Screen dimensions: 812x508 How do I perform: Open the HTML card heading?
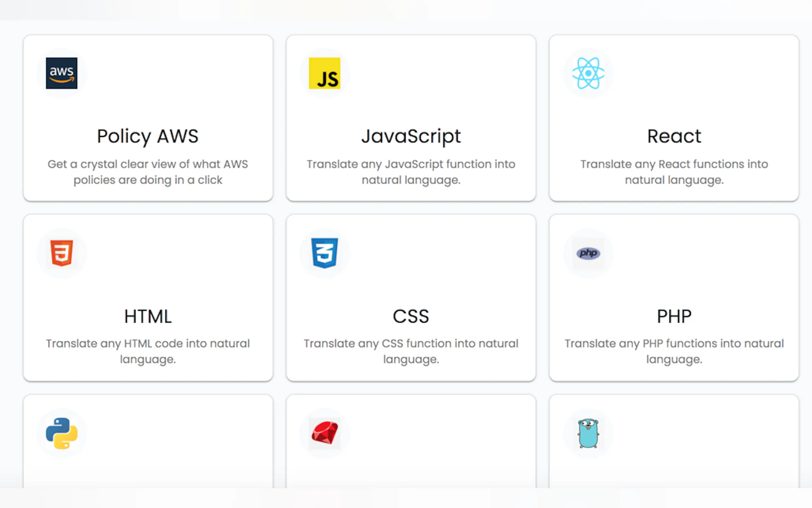(148, 316)
